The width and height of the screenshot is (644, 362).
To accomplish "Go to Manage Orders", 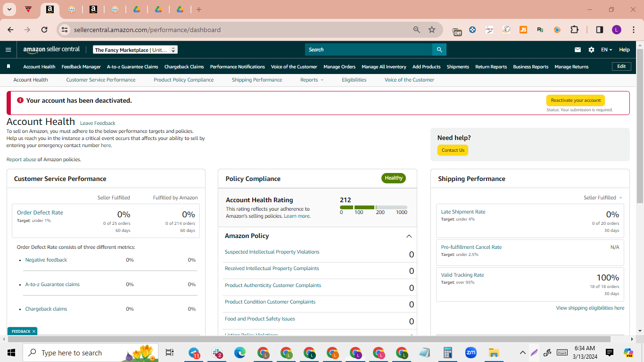I will coord(339,66).
